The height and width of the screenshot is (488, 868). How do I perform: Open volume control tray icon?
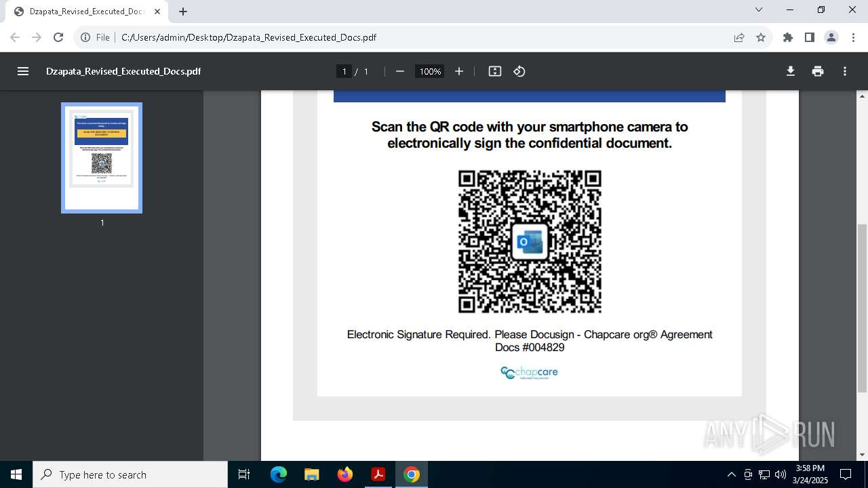pyautogui.click(x=781, y=474)
